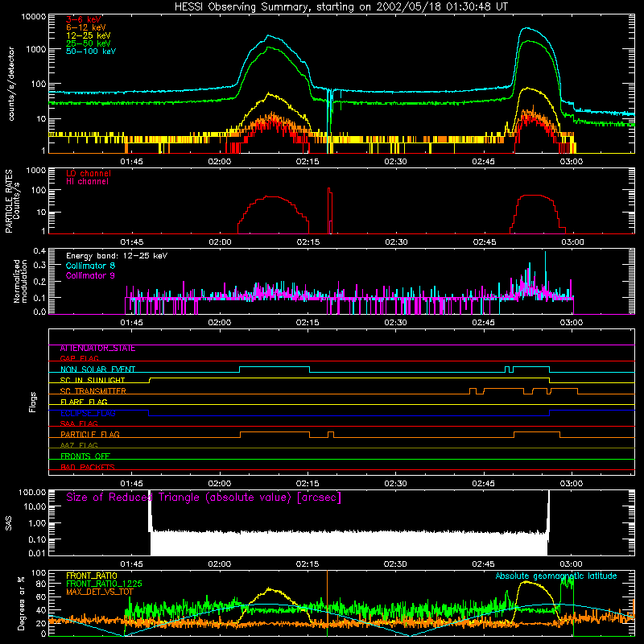Click the GAP_FLAG label
The height and width of the screenshot is (644, 644).
point(79,358)
